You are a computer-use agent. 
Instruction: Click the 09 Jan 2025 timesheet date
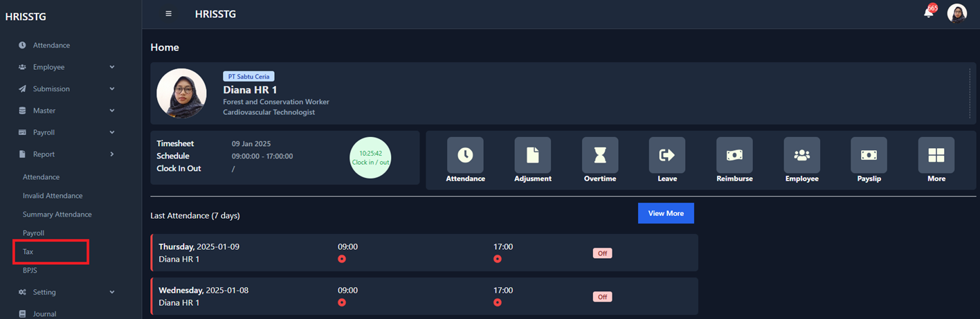251,144
